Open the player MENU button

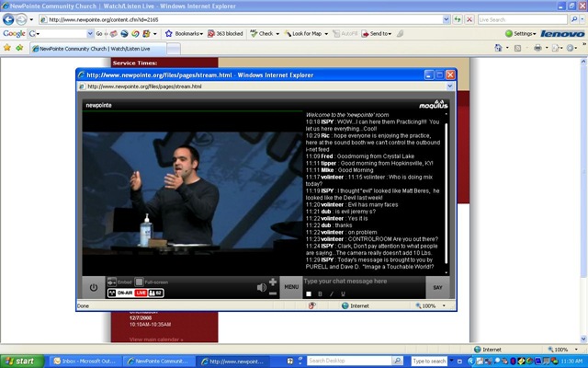click(291, 287)
